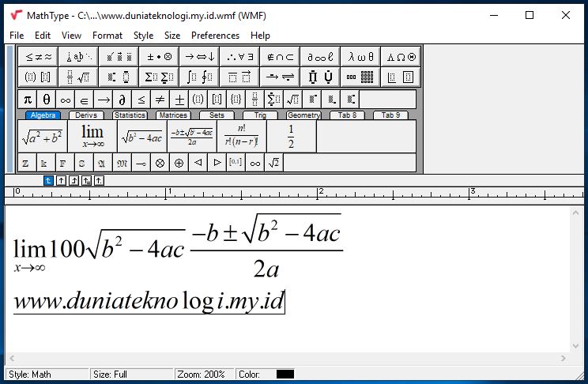Open the summation templates palette
This screenshot has width=588, height=384.
coord(159,77)
